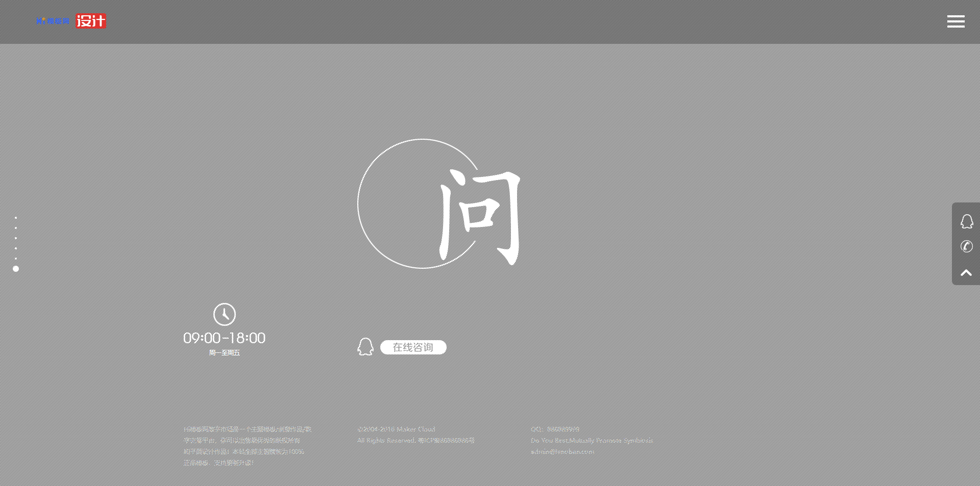The image size is (980, 486).
Task: Select the first section dot in side navigation
Action: pyautogui.click(x=16, y=218)
